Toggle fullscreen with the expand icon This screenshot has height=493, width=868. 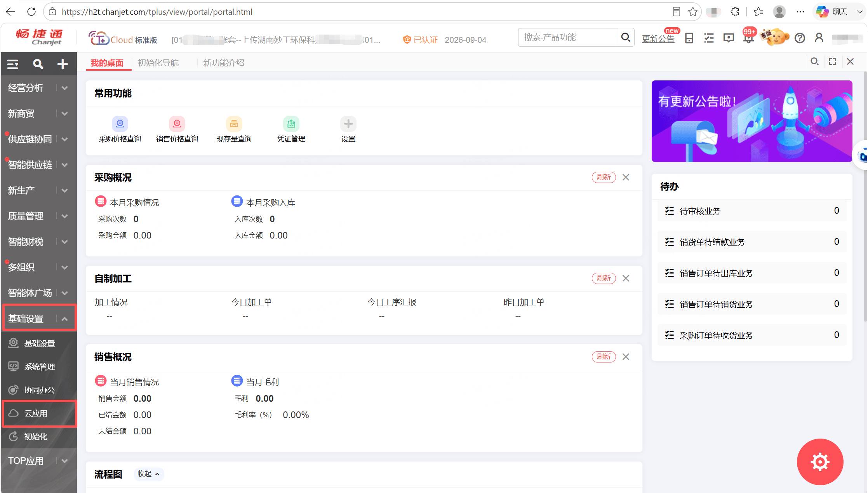832,61
